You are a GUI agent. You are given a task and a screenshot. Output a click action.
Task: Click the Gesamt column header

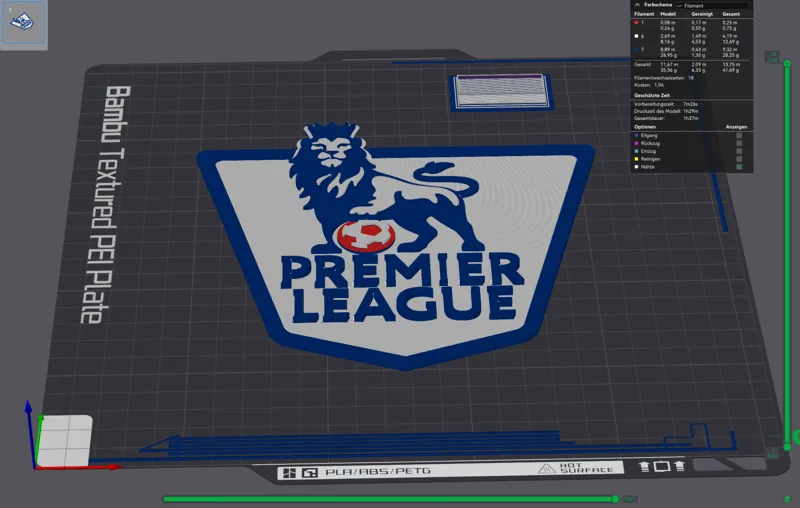point(731,14)
